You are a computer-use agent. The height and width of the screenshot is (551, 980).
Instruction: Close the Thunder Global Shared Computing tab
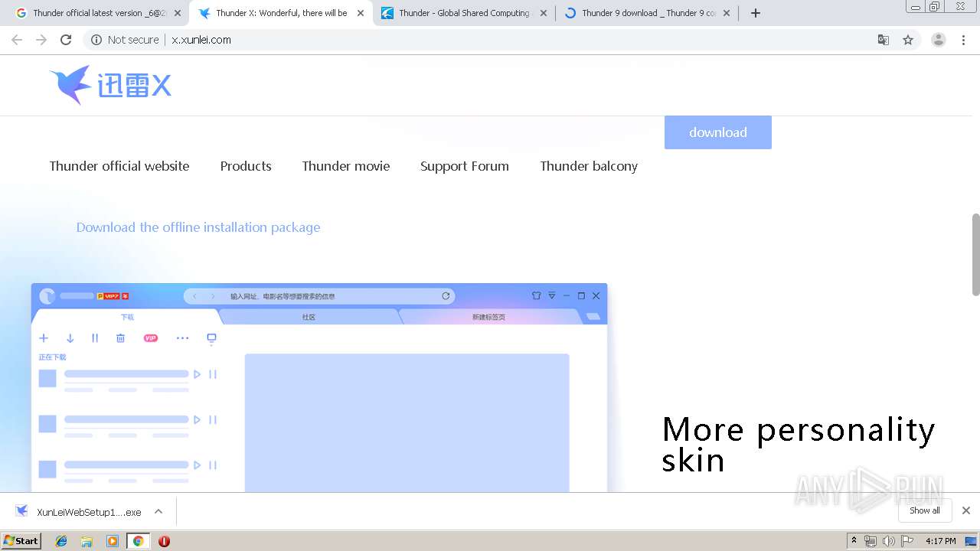[544, 13]
